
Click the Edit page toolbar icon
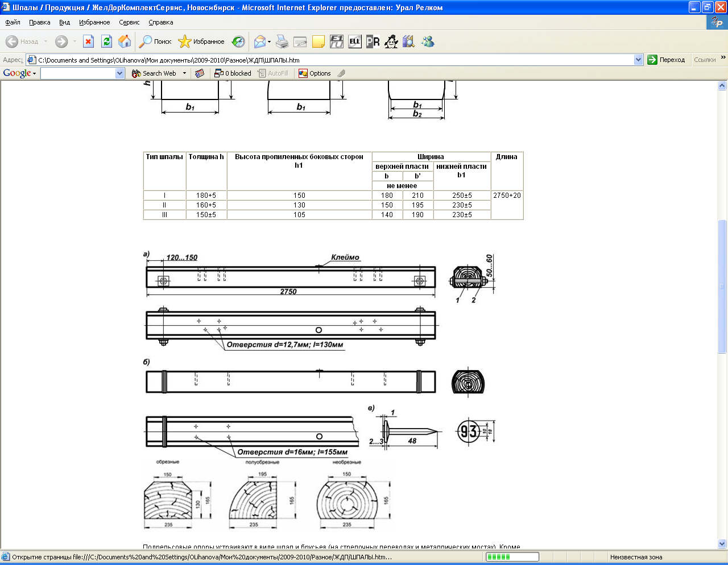pyautogui.click(x=300, y=41)
